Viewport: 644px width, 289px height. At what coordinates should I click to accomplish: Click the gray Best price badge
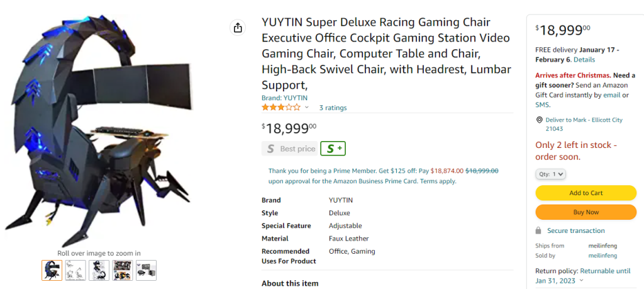click(x=290, y=149)
